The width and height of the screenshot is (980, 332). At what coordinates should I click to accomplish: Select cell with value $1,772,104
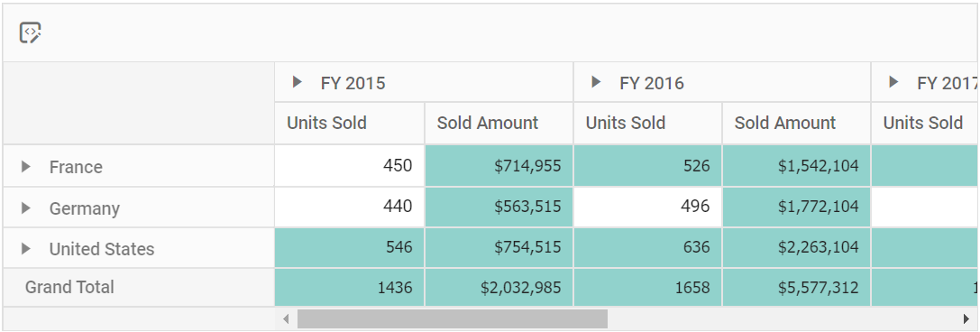click(796, 207)
